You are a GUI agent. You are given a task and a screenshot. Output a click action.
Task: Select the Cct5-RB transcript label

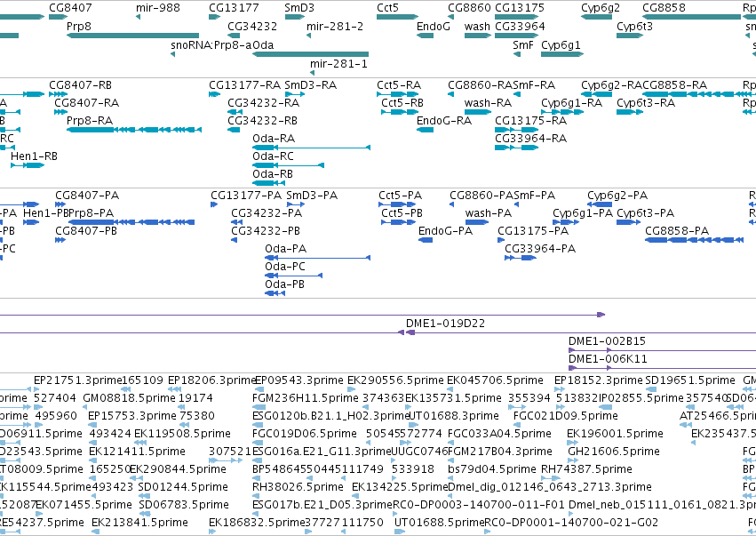tap(402, 102)
